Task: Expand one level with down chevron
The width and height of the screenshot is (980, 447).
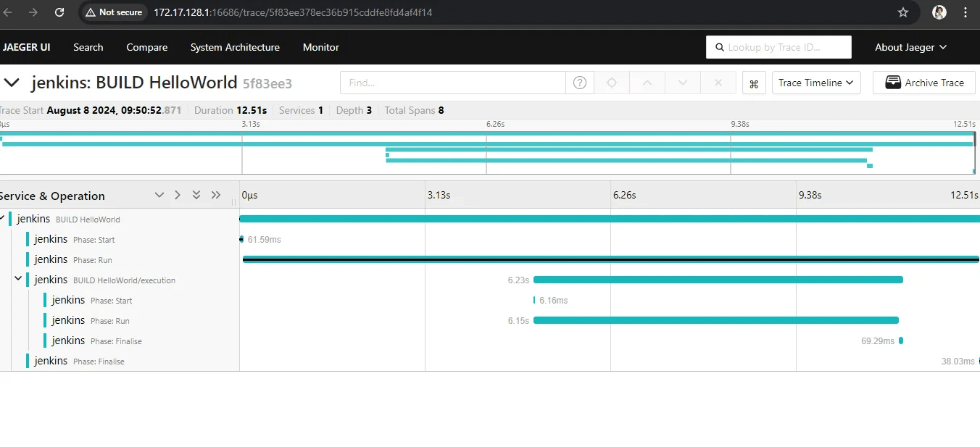Action: (x=159, y=196)
